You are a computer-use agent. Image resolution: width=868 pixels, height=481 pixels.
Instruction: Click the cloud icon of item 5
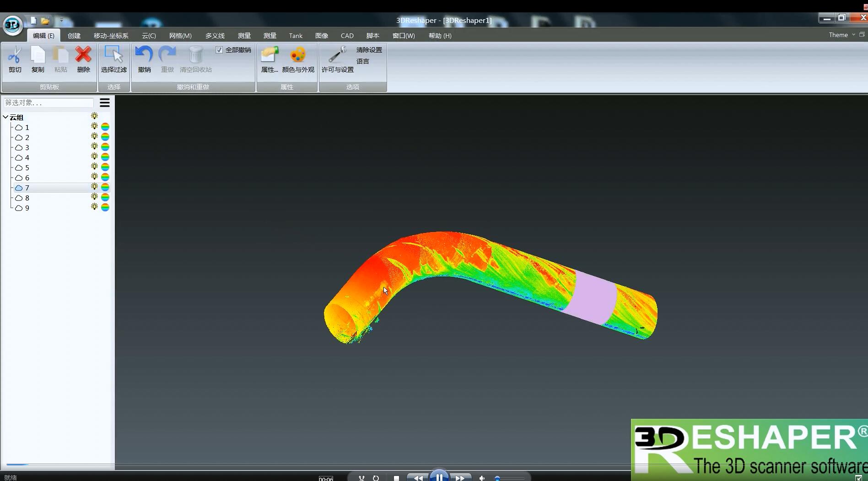[x=19, y=168]
